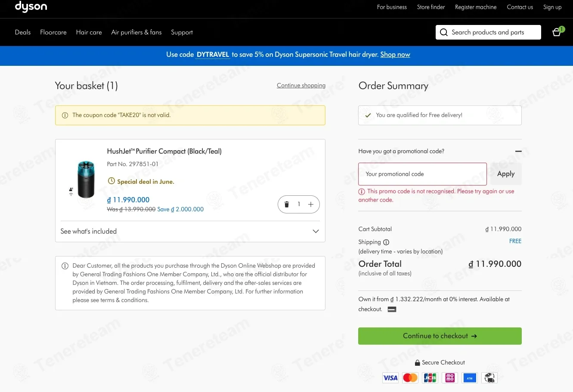
Task: Click the Mastercard payment icon
Action: point(410,378)
